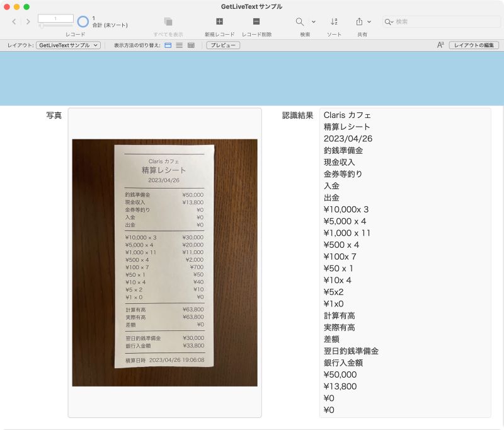Image resolution: width=504 pixels, height=430 pixels.
Task: Click the '入金' result line
Action: tap(331, 186)
